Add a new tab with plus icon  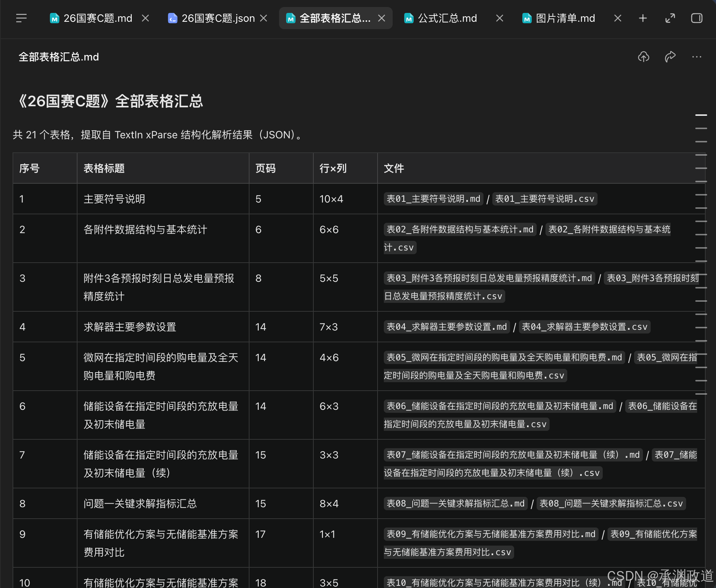click(x=643, y=18)
